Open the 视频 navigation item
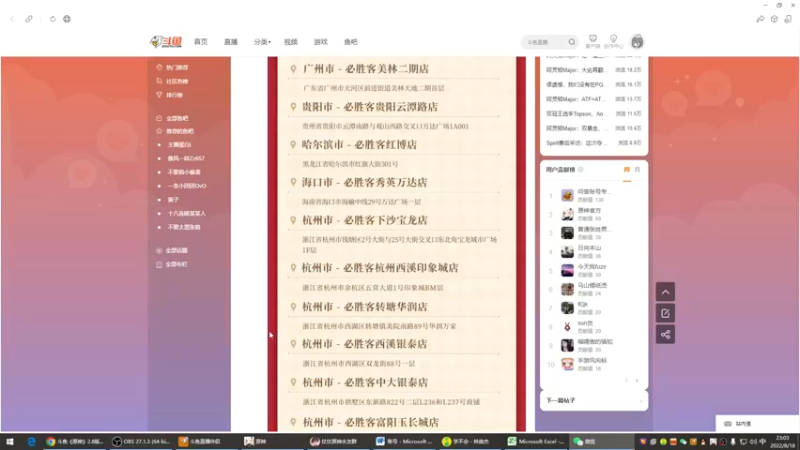 point(291,42)
